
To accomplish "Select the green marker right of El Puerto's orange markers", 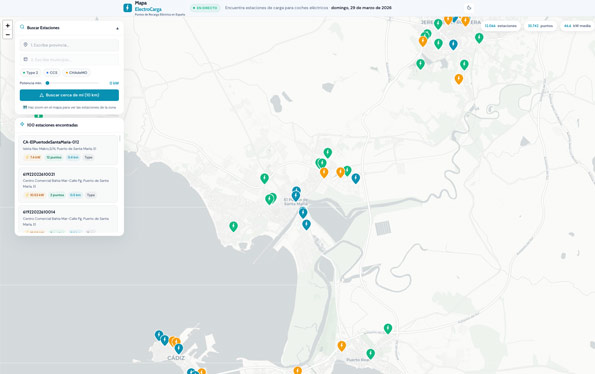I will click(x=347, y=171).
